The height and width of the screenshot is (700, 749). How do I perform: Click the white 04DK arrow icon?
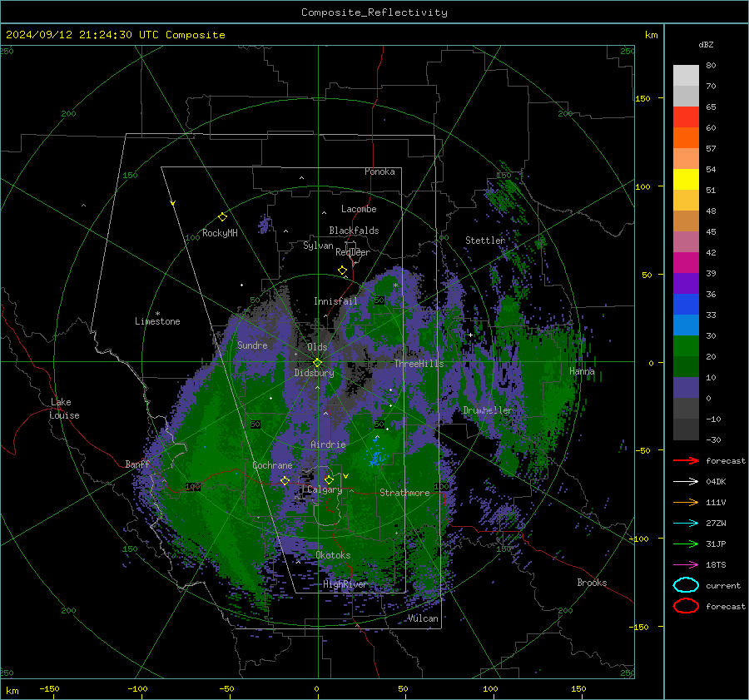tap(686, 482)
